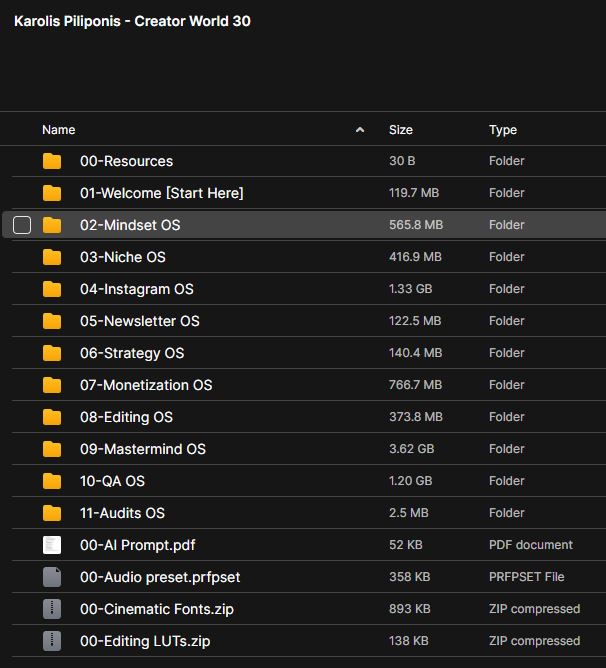Select the 03-Niche OS folder name
The height and width of the screenshot is (668, 606).
123,257
